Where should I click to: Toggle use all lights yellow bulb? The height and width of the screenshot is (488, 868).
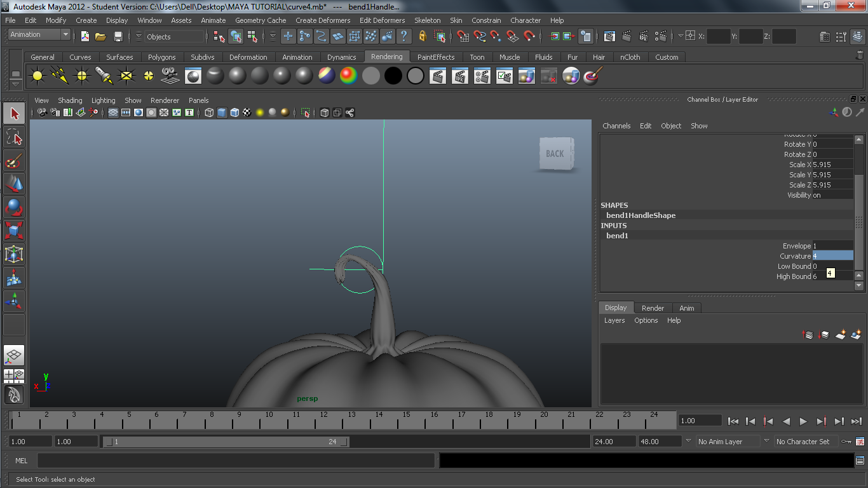click(x=260, y=112)
